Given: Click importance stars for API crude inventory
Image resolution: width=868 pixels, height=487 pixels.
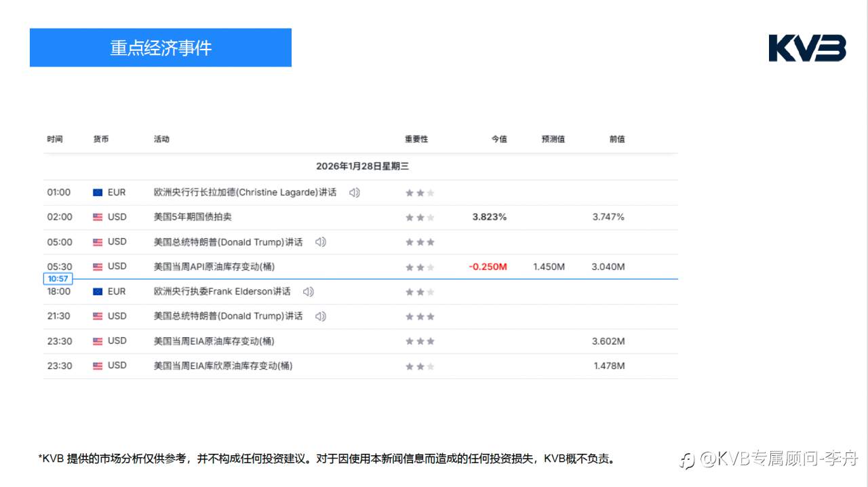Looking at the screenshot, I should (420, 267).
